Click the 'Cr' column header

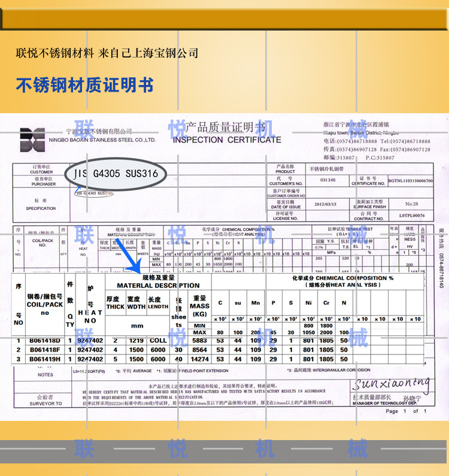pyautogui.click(x=326, y=302)
